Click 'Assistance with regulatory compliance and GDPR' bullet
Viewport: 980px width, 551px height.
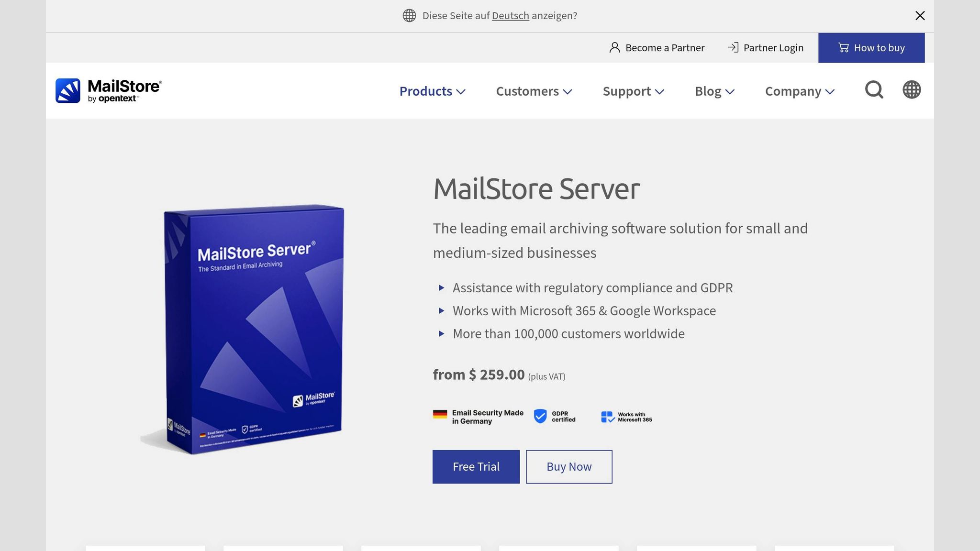(592, 288)
